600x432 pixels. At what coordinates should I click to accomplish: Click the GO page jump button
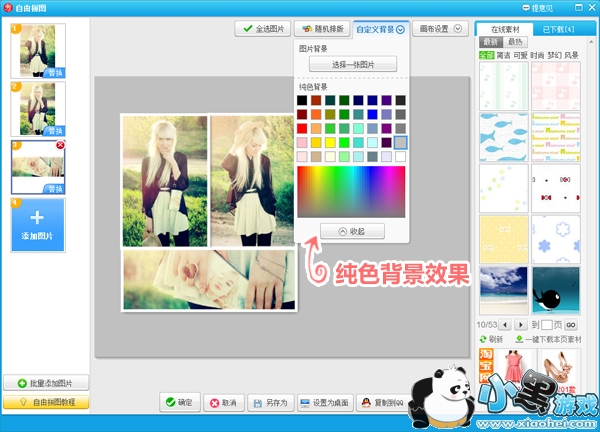click(x=571, y=325)
